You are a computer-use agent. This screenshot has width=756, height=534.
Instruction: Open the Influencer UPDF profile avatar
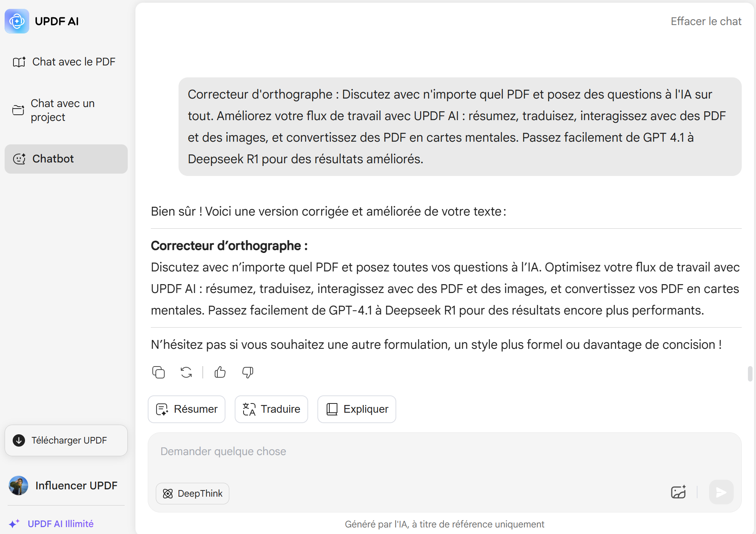tap(18, 485)
